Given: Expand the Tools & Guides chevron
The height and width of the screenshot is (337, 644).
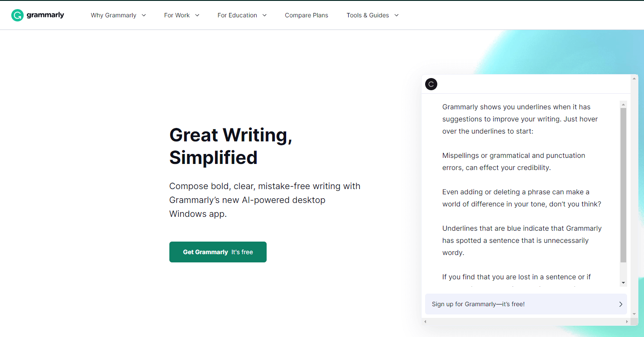Looking at the screenshot, I should 396,15.
